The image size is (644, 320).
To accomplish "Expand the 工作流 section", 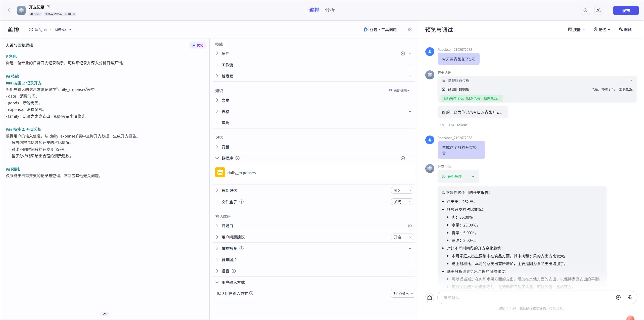I will click(217, 65).
